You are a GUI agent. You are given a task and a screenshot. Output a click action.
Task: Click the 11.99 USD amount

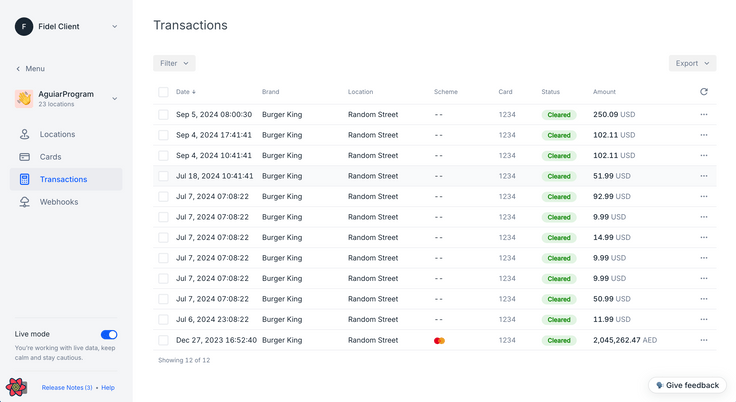pos(612,319)
